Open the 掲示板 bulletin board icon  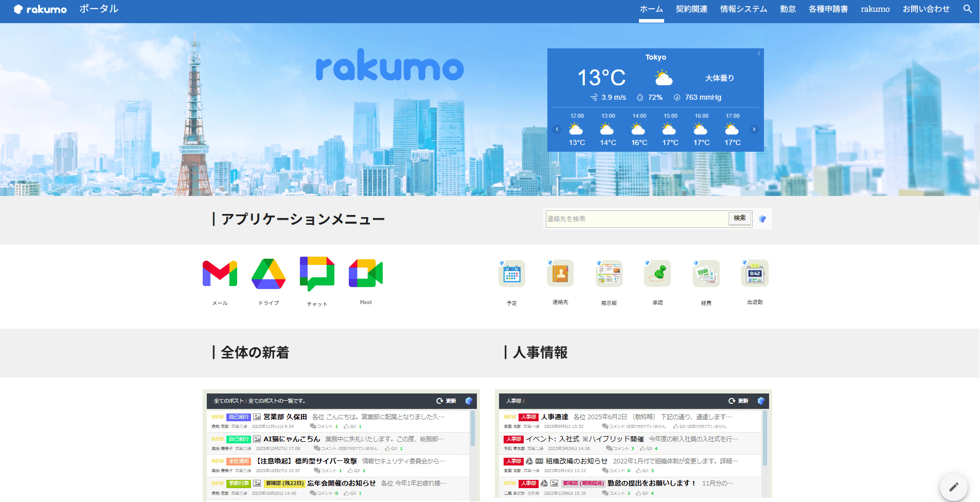pos(609,274)
